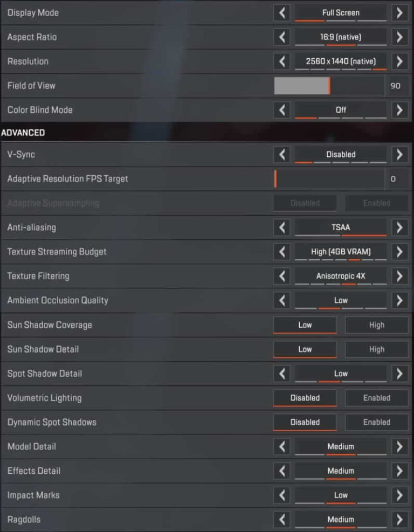
Task: Adjust the Field of View slider
Action: 329,85
